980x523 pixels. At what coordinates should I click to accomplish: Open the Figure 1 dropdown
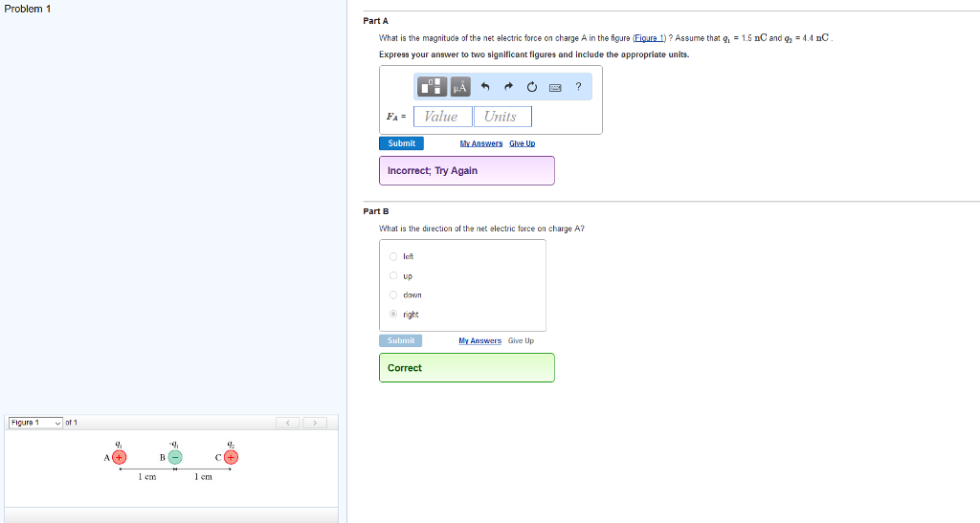tap(35, 423)
